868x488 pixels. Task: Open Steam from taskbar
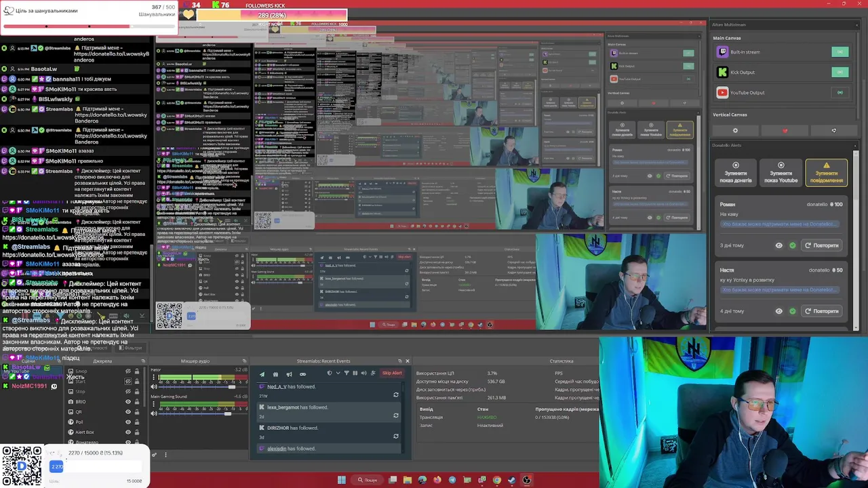point(512,480)
